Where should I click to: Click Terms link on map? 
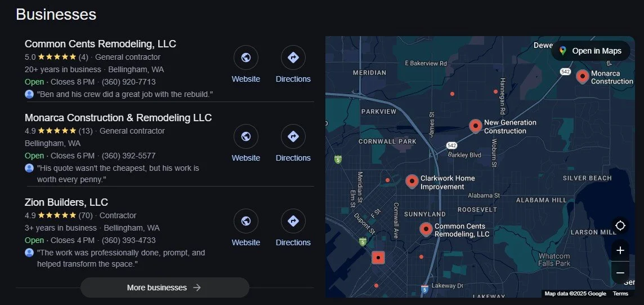tap(620, 294)
